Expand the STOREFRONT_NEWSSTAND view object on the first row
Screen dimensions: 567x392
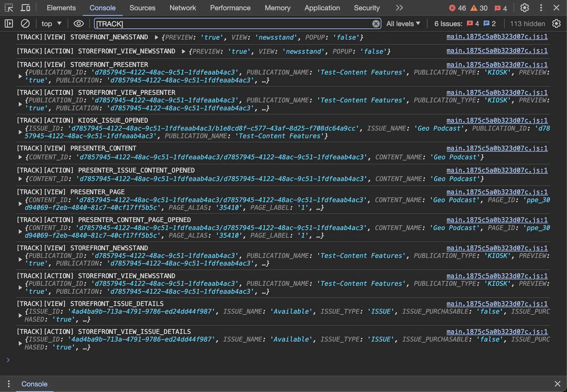tap(156, 37)
